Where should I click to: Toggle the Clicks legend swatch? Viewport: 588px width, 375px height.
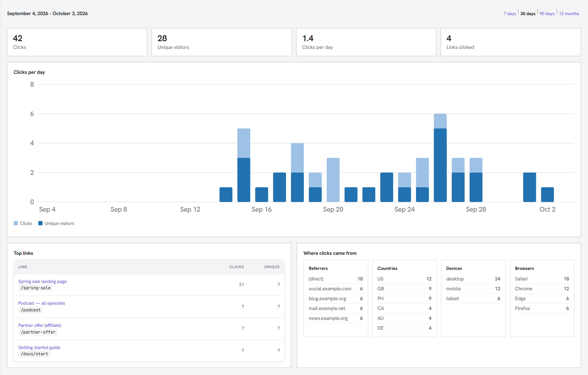[16, 223]
